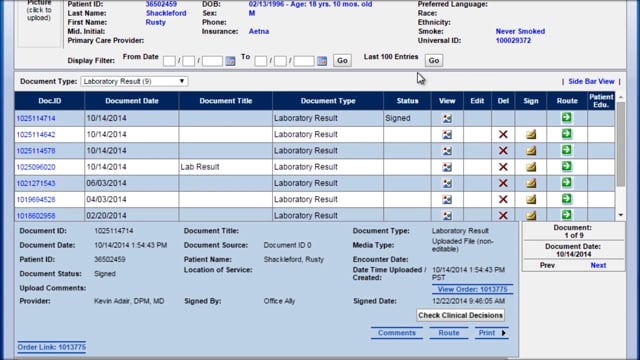Click Universal ID 100029372
The width and height of the screenshot is (640, 360).
pyautogui.click(x=513, y=41)
